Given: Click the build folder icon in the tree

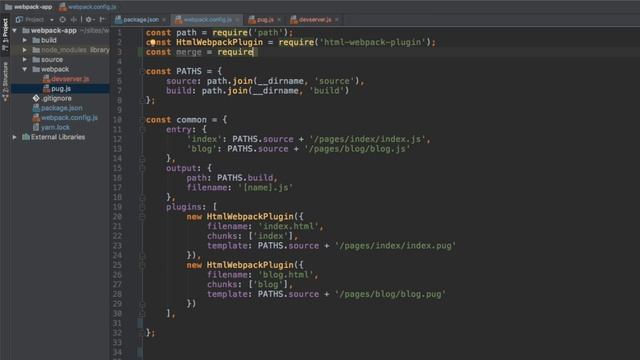Looking at the screenshot, I should click(x=36, y=40).
